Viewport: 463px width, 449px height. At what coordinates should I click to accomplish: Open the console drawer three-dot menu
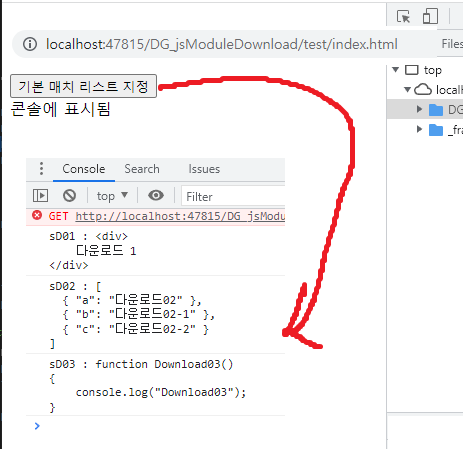click(x=41, y=169)
